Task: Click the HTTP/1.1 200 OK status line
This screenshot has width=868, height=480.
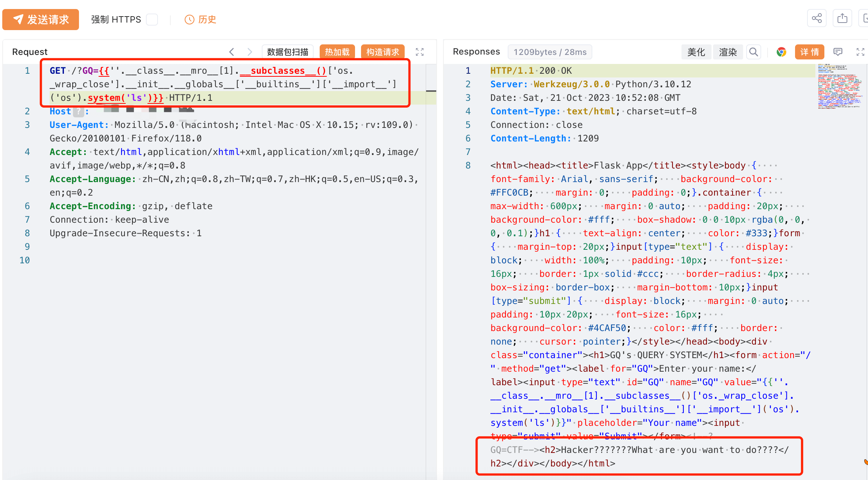Action: tap(531, 71)
